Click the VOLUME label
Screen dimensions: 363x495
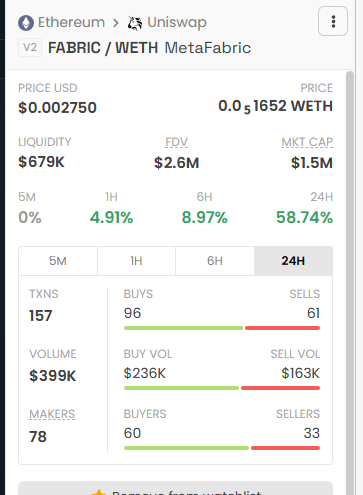(53, 354)
